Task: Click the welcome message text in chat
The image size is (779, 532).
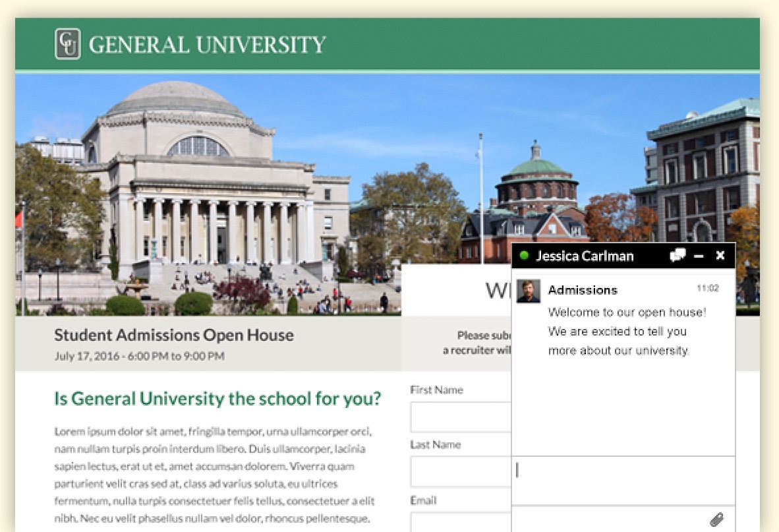Action: (x=626, y=331)
